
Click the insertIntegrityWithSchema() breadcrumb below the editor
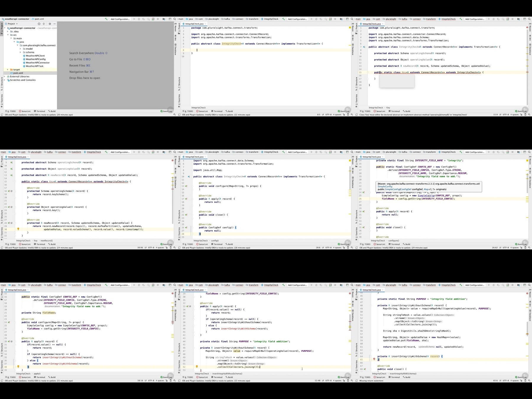403,374
